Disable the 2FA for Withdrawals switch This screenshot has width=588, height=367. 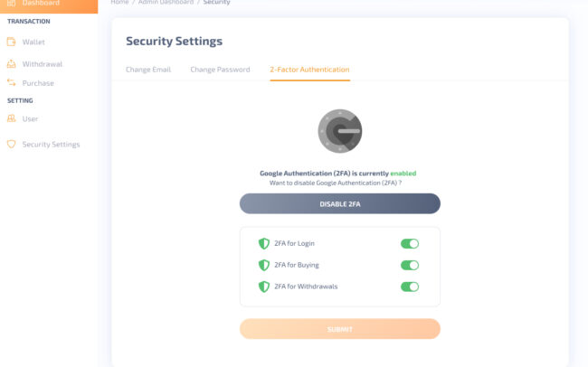(410, 287)
